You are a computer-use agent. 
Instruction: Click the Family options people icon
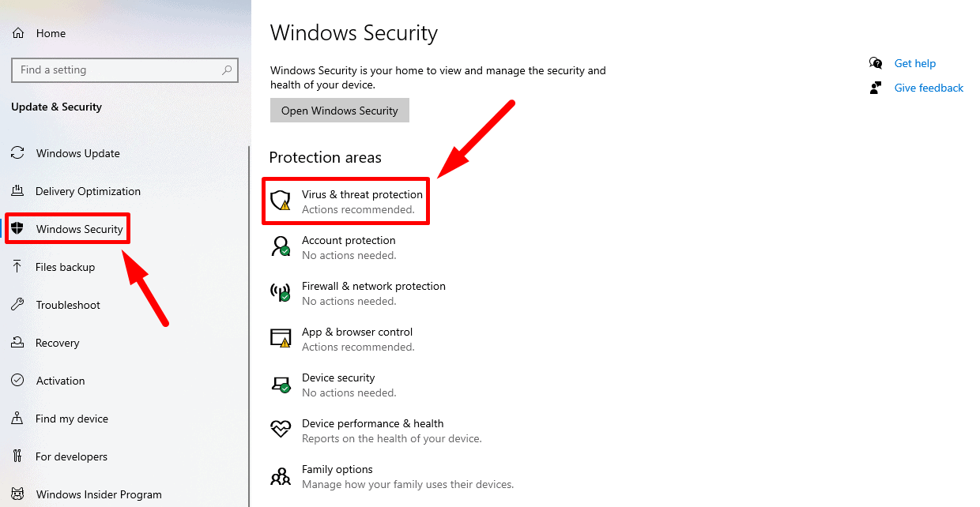281,476
